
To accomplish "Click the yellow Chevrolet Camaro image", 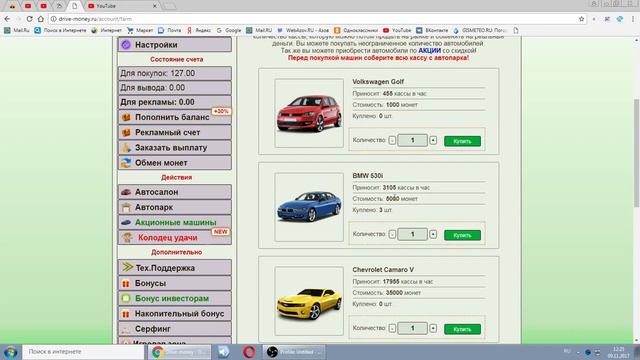I will 309,301.
